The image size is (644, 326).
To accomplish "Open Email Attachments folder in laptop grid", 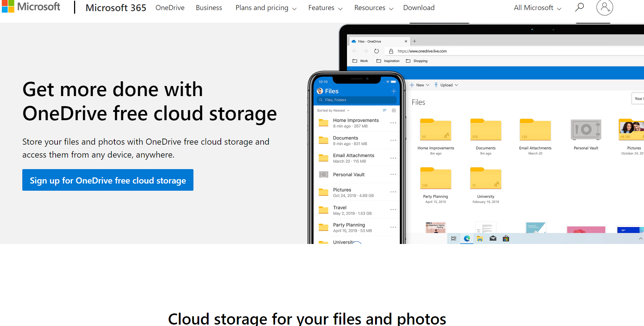I will pyautogui.click(x=535, y=130).
